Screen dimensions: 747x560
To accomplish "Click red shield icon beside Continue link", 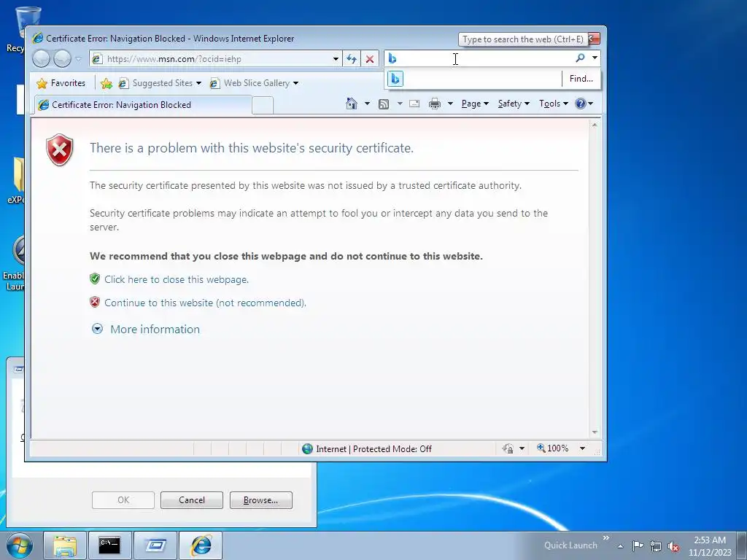I will coord(95,303).
